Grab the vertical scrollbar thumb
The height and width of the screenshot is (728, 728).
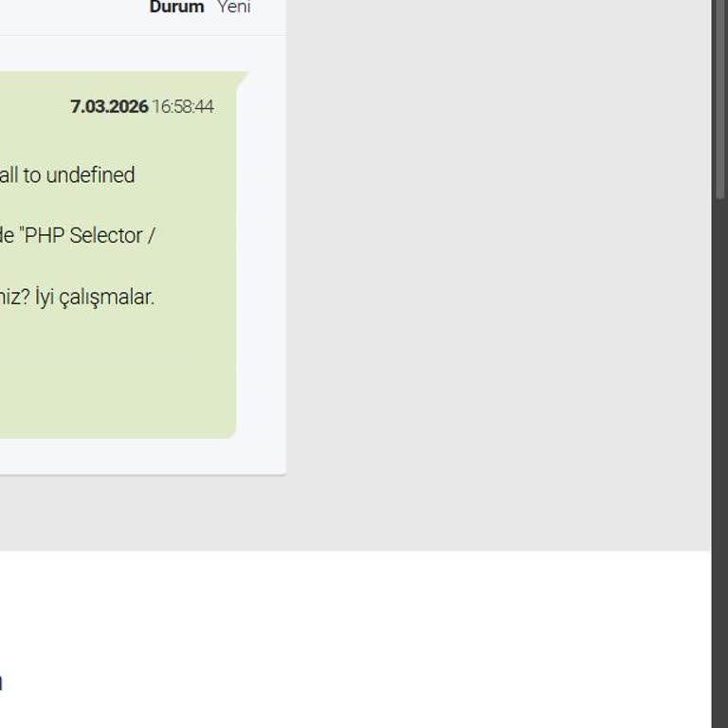click(720, 100)
